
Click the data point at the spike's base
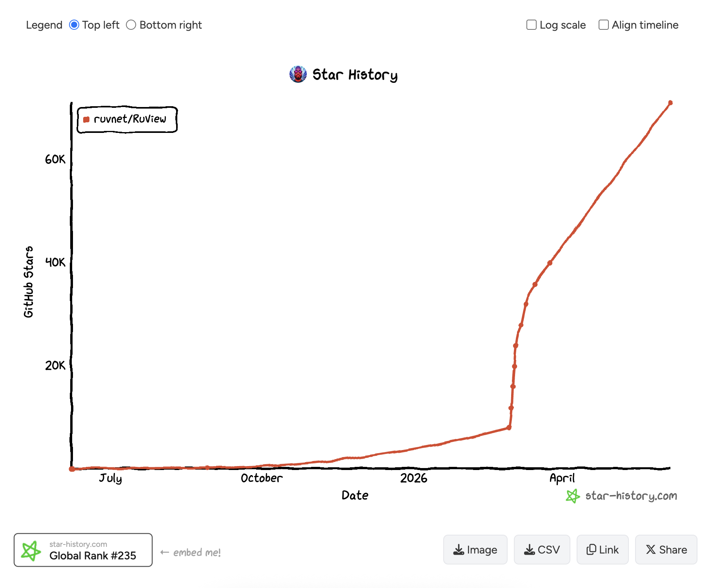coord(509,428)
